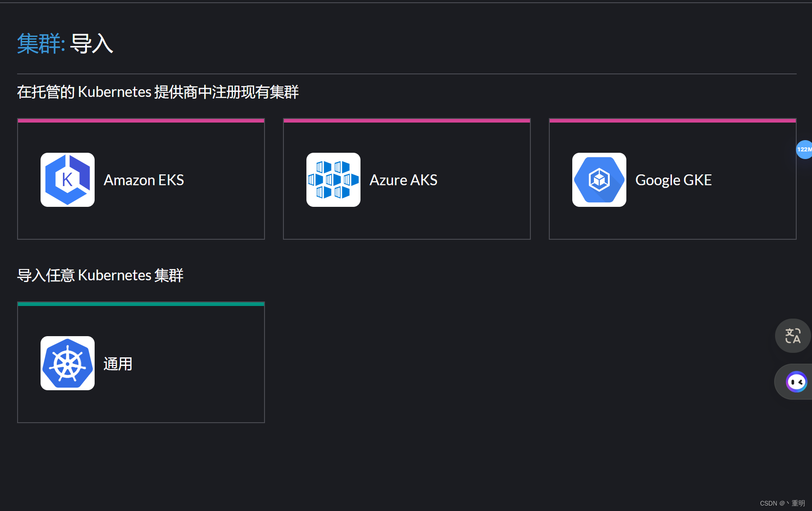
Task: Click the blue 122M badge
Action: point(804,150)
